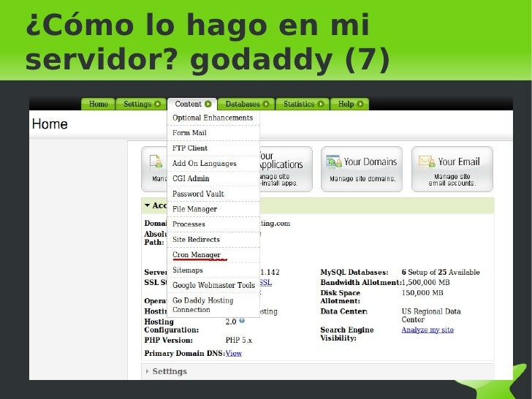
Task: Collapse the Account section triangle
Action: point(147,205)
